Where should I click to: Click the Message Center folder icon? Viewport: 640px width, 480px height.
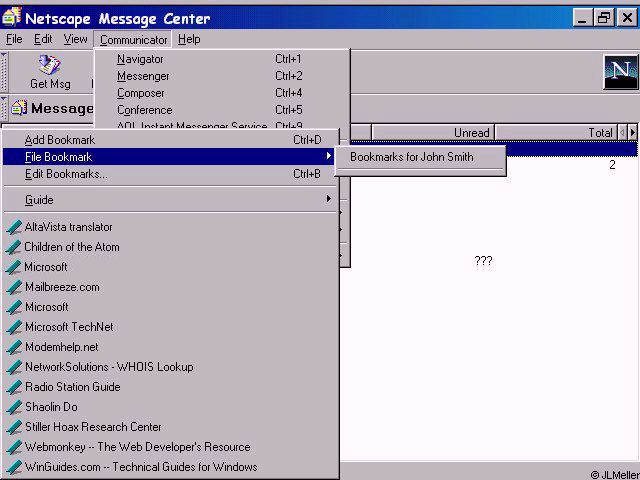click(19, 108)
